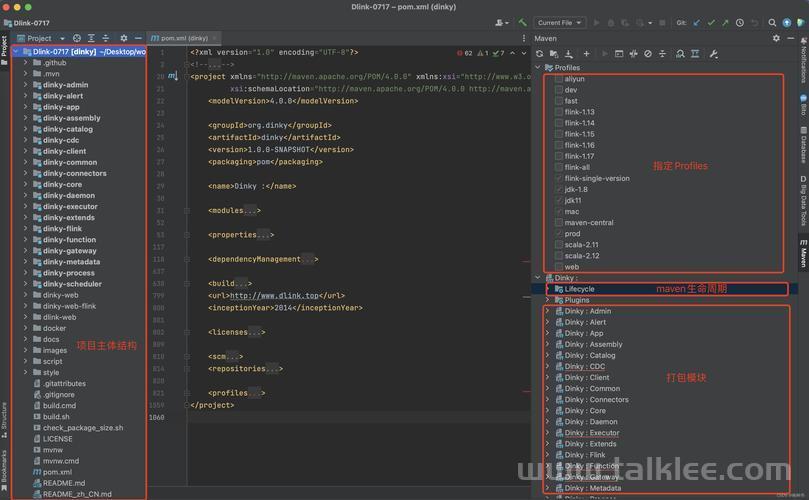Enable the dev profile checkbox
Screen dimensions: 809x500
(559, 90)
